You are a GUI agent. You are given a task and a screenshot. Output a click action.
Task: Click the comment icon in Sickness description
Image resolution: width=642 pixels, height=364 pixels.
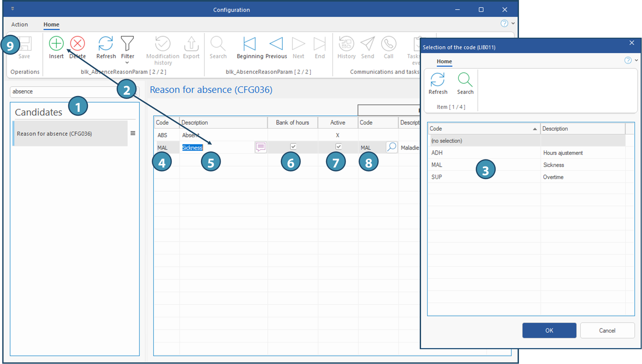(261, 147)
